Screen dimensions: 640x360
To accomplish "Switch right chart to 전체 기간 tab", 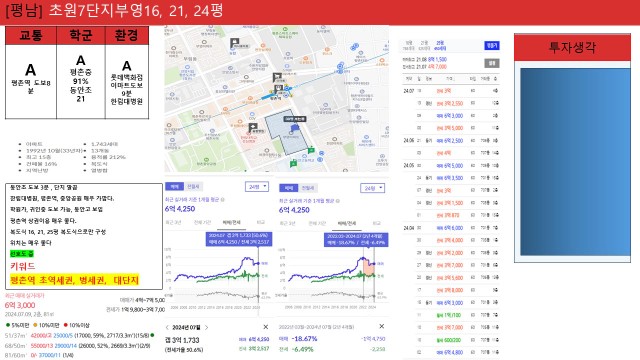I will tap(317, 223).
